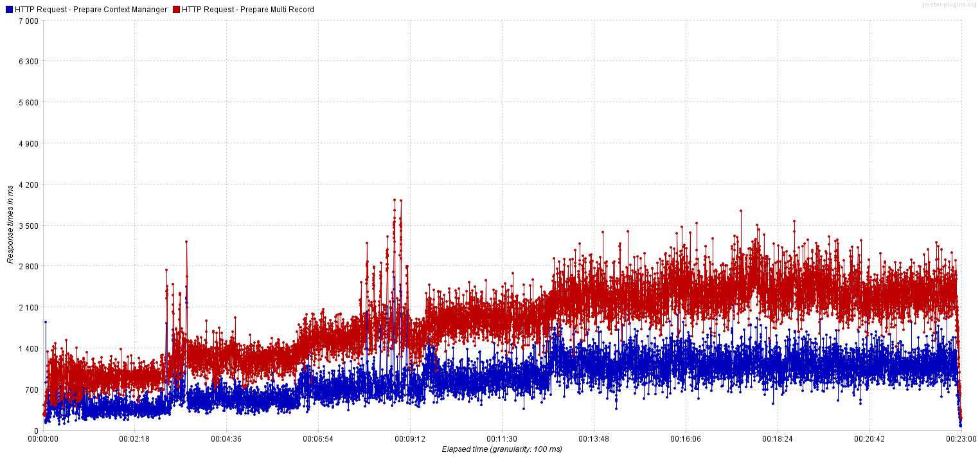Click the 700 y-axis label

32,390
